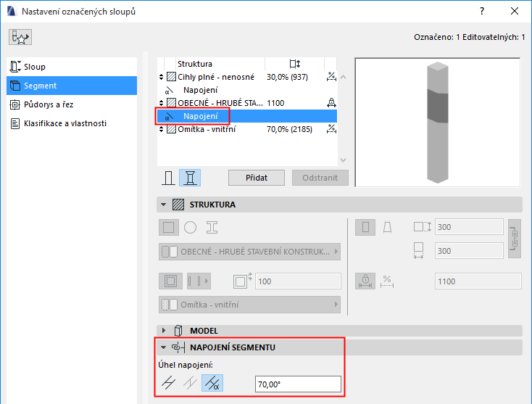Click the Půdorys a řez sidebar icon
This screenshot has width=532, height=404.
tap(14, 104)
